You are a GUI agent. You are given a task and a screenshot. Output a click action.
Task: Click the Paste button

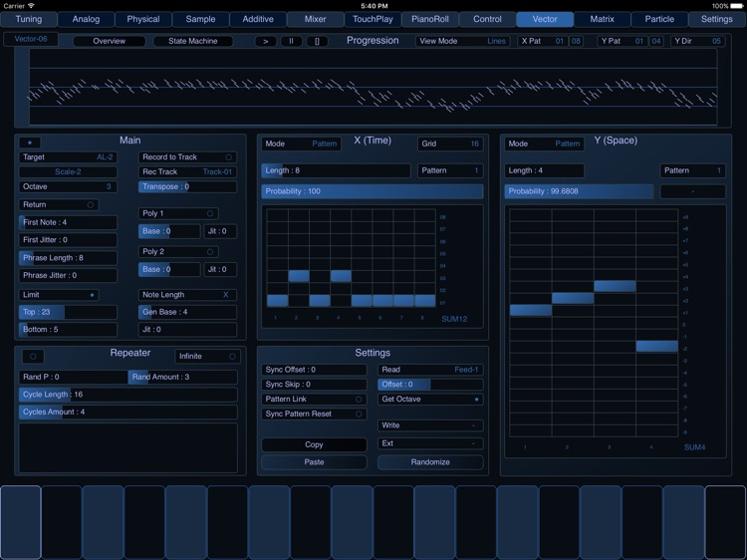pyautogui.click(x=314, y=461)
